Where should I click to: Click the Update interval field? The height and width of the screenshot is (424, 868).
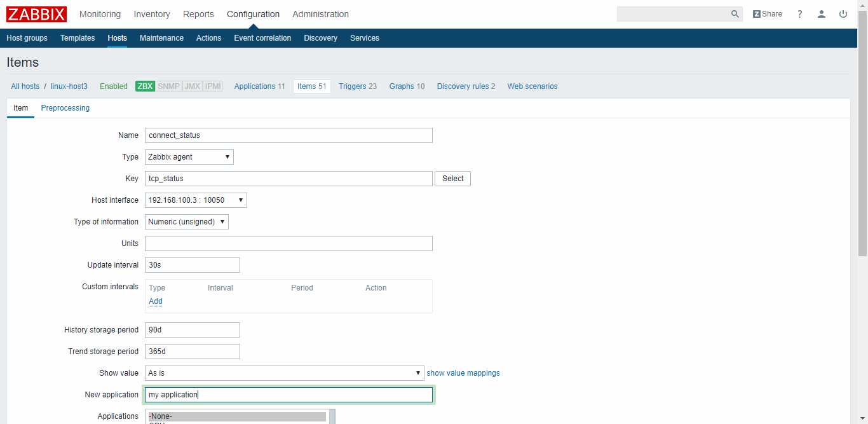[193, 265]
